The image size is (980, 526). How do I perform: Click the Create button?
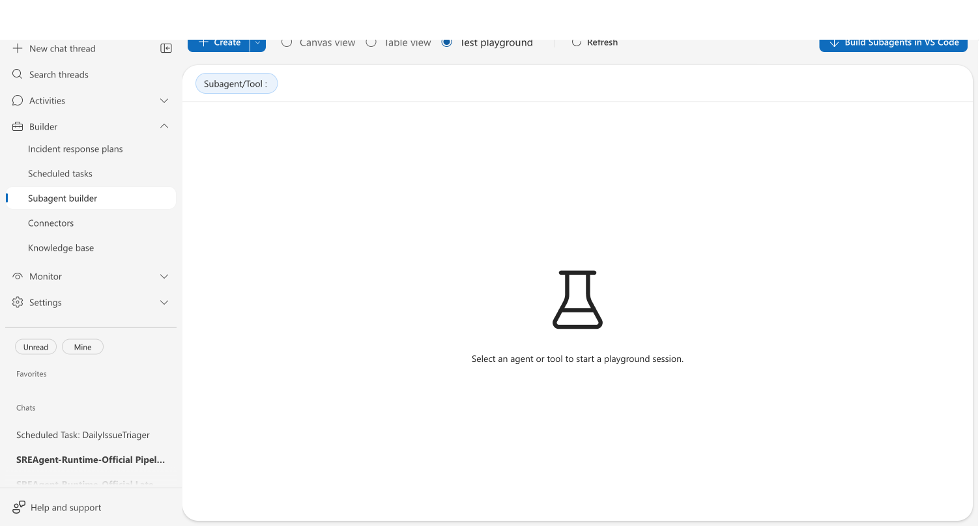pyautogui.click(x=218, y=44)
